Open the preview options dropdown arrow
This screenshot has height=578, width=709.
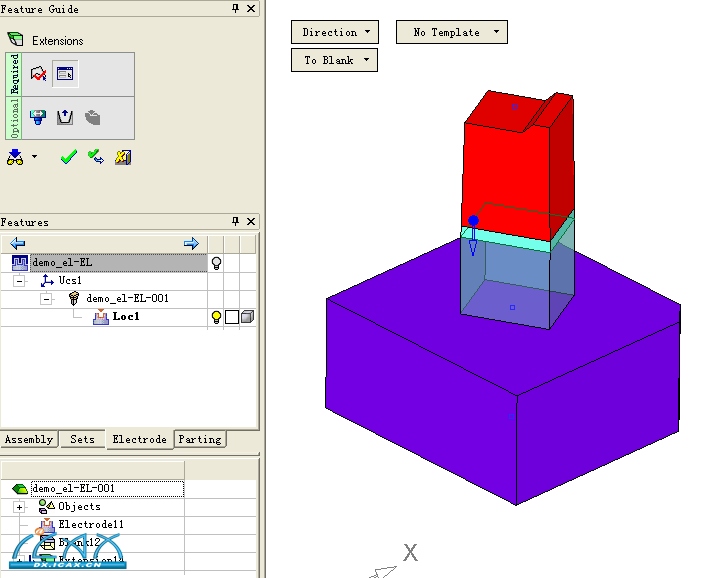pos(34,157)
